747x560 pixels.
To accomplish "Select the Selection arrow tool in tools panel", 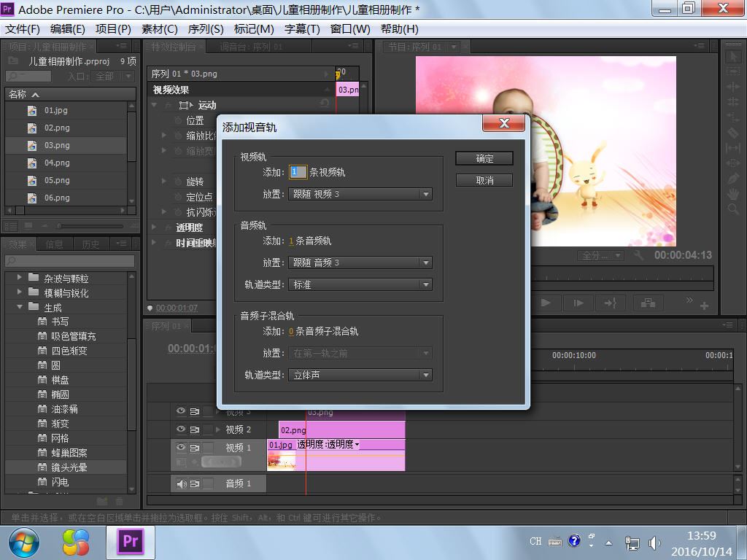I will point(732,57).
